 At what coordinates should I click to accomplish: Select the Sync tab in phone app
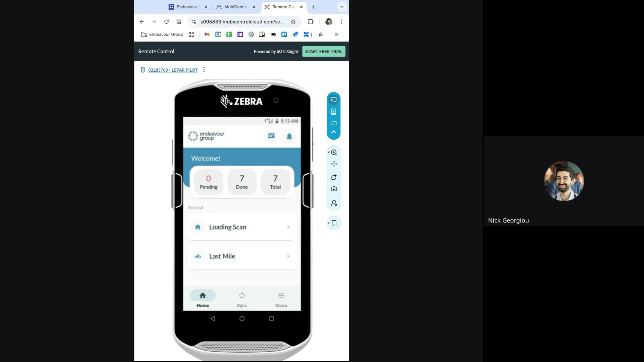click(x=242, y=299)
